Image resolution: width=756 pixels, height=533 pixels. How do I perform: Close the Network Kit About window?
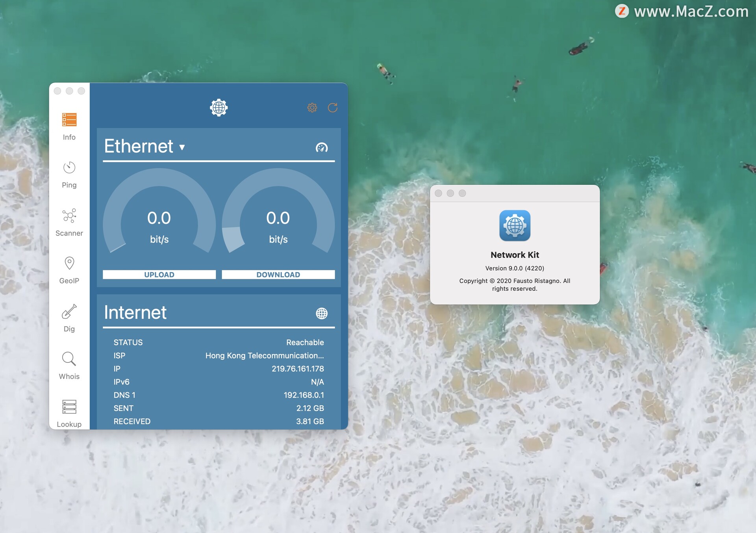[x=438, y=193]
